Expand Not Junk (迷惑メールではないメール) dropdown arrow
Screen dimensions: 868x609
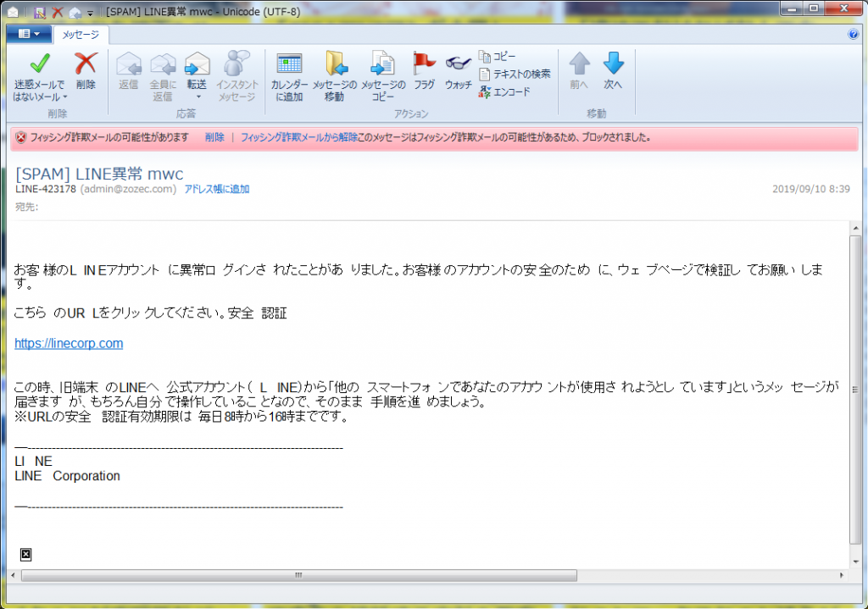tap(65, 97)
